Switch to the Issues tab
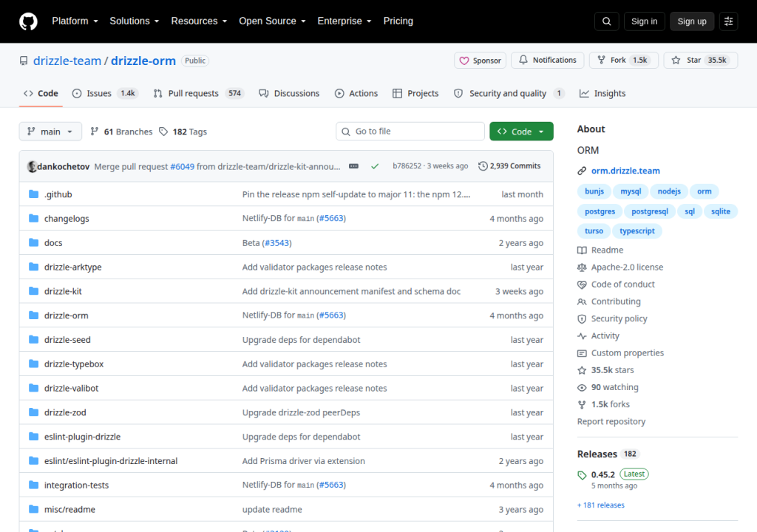 tap(105, 93)
